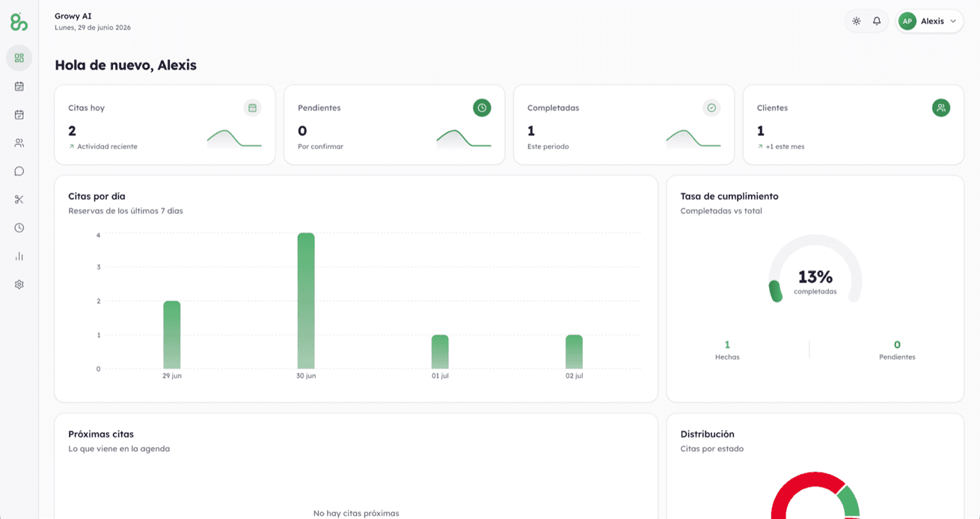The image size is (980, 519).
Task: Click the sparkline in Completadas card
Action: tap(693, 138)
